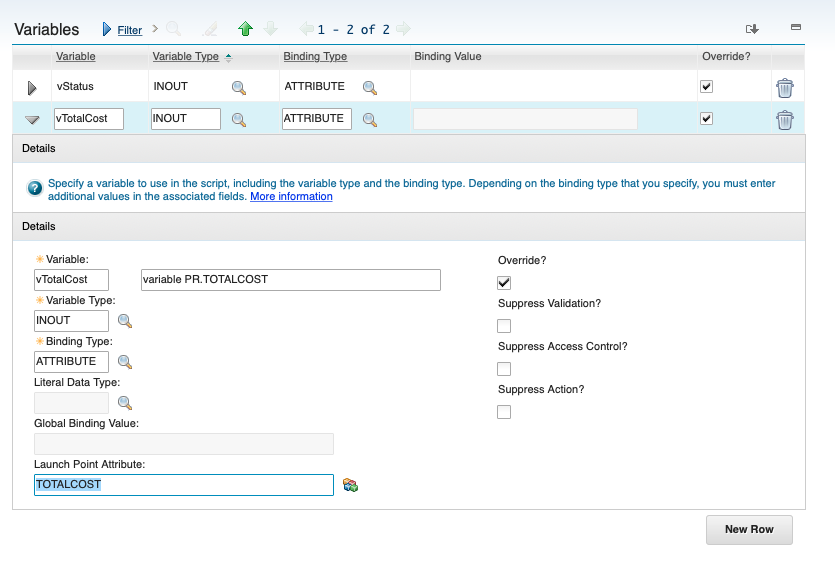Screen dimensions: 835x561
Task: Click Binding Type field in Details
Action: 71,362
